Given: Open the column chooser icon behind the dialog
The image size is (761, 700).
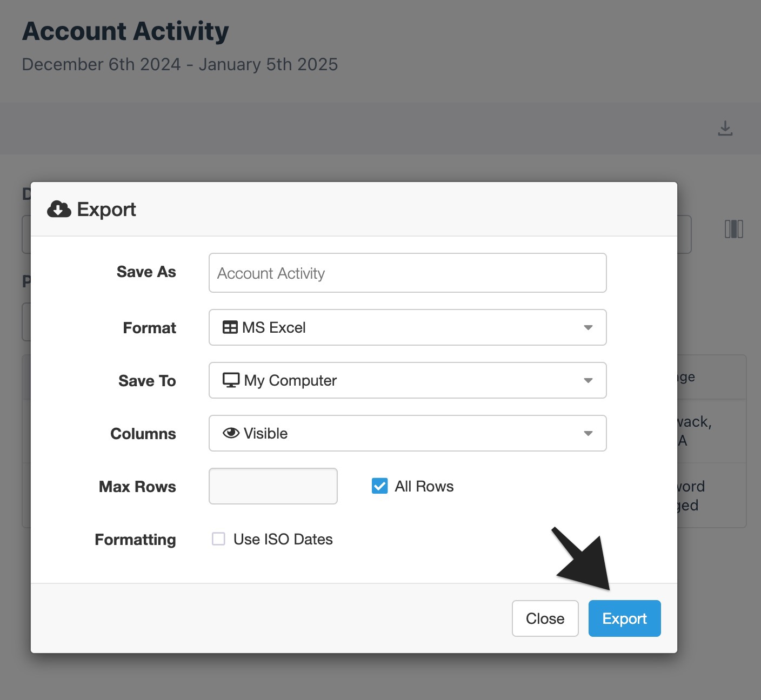Looking at the screenshot, I should click(733, 229).
